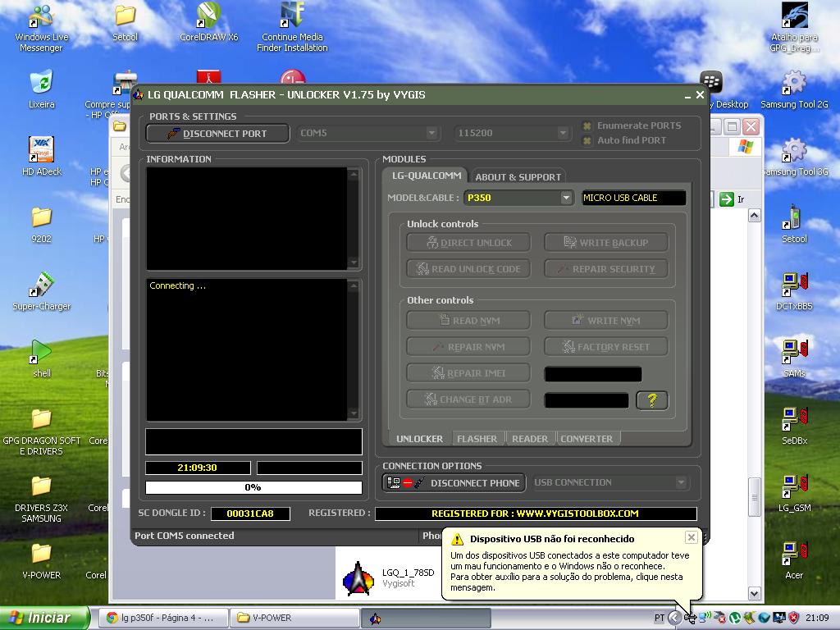This screenshot has width=840, height=630.
Task: Open the GPG DRAGON SOFT E DRIVERS folder
Action: 41,432
